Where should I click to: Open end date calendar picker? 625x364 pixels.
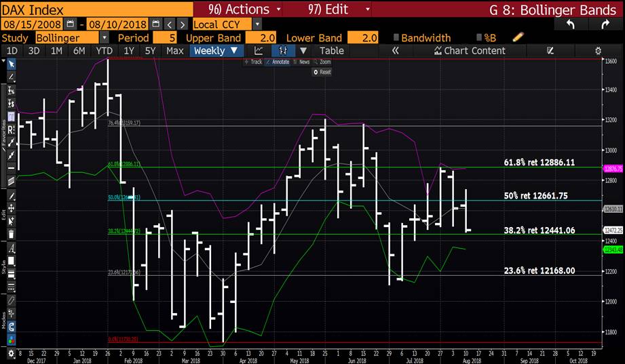click(x=156, y=24)
